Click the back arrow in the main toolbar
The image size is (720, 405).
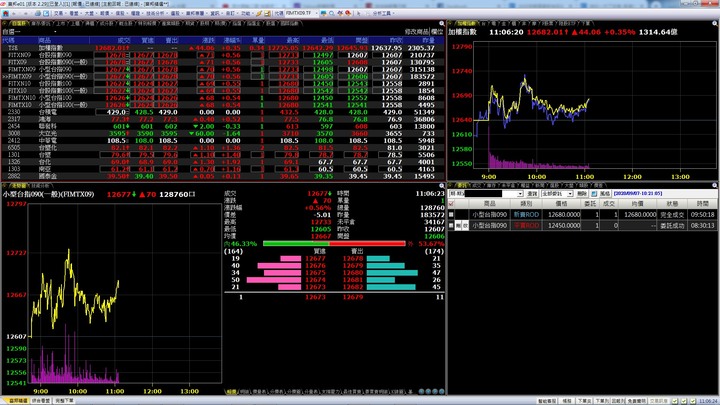pos(13,14)
